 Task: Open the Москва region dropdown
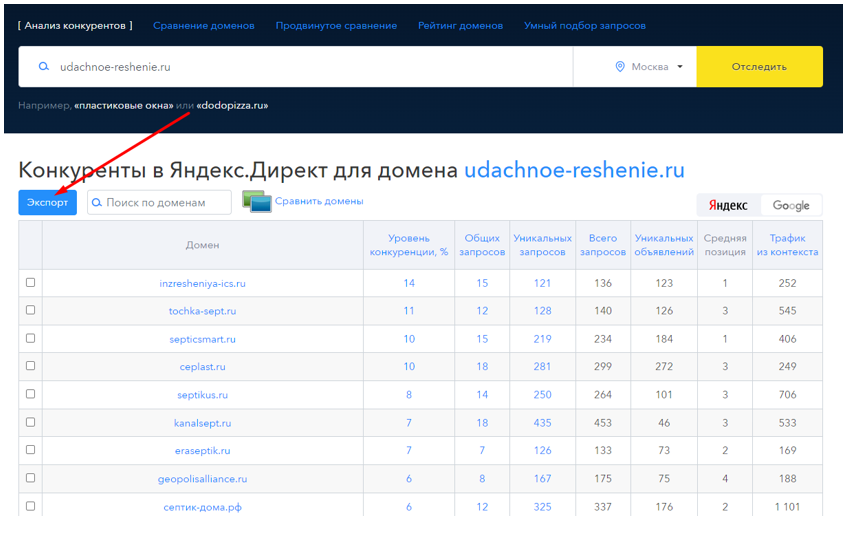pos(649,67)
